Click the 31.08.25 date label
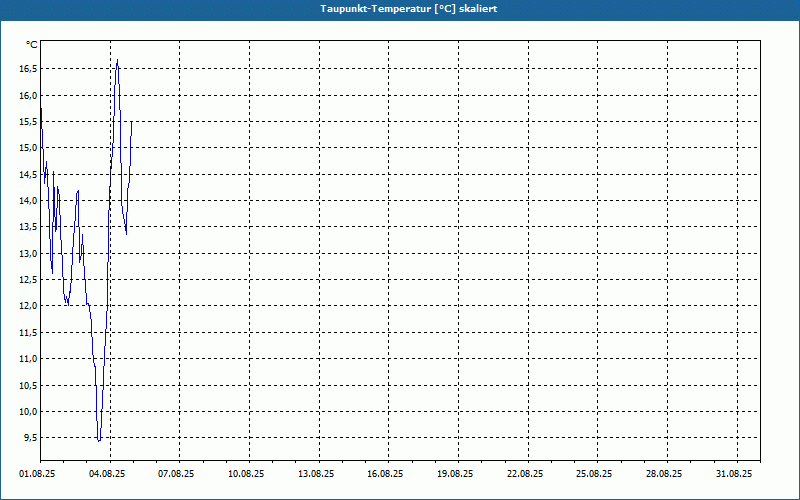The width and height of the screenshot is (800, 500). coord(734,474)
